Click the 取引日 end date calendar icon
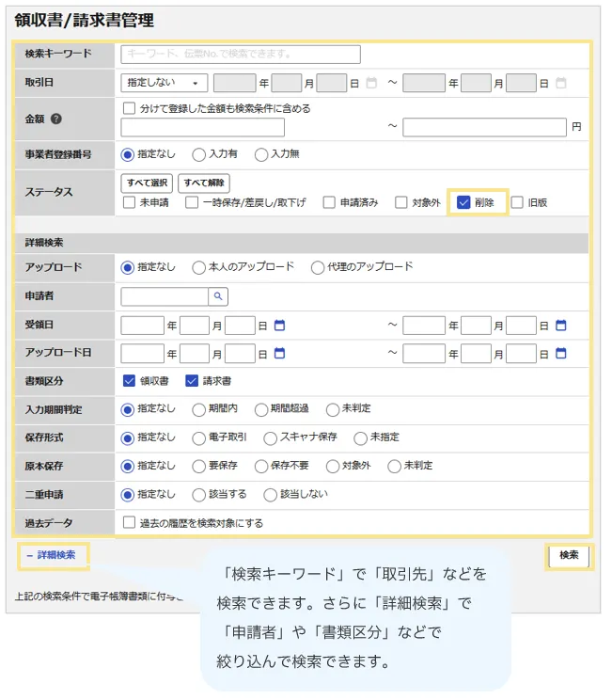This screenshot has width=612, height=700. (561, 83)
